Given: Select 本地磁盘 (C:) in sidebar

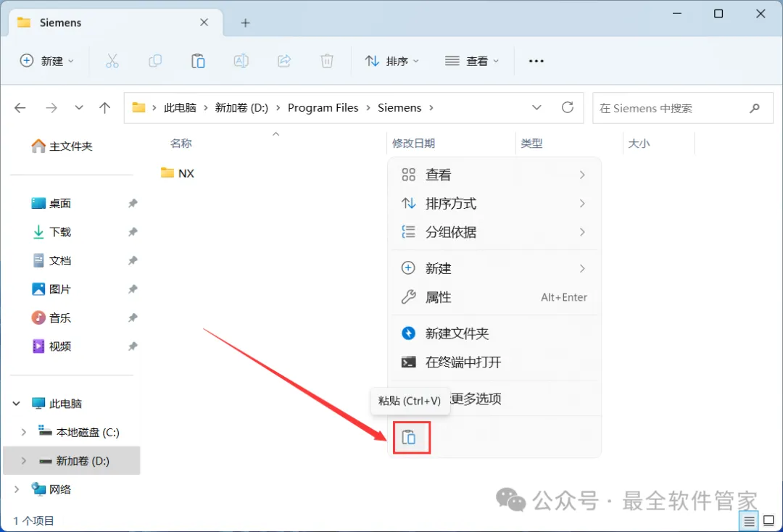Looking at the screenshot, I should click(x=79, y=432).
